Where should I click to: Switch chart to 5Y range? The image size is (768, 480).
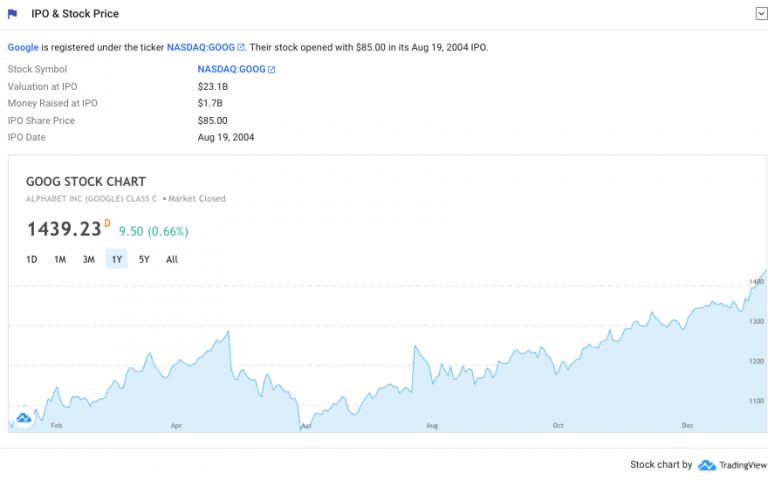144,259
